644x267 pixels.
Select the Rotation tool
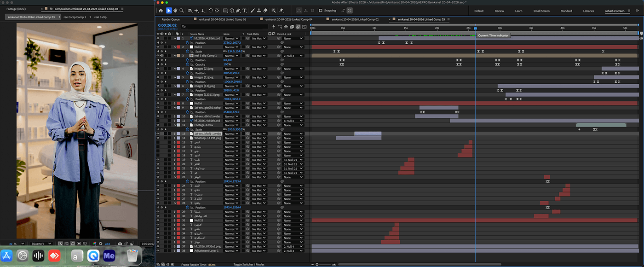(211, 11)
